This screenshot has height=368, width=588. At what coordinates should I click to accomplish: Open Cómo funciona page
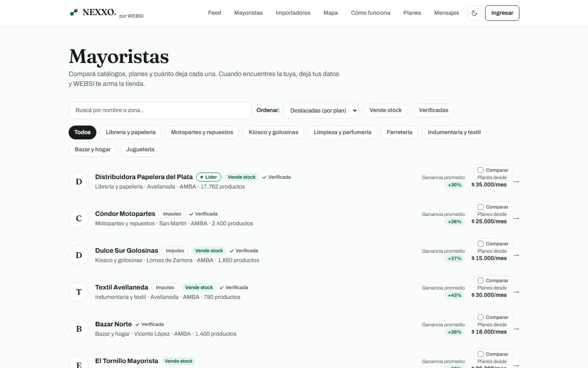point(371,13)
